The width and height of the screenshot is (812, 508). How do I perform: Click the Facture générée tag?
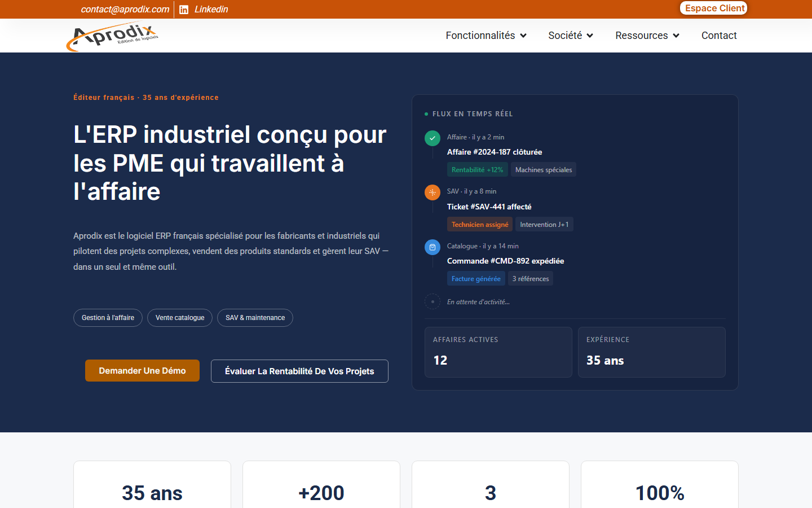click(x=476, y=279)
